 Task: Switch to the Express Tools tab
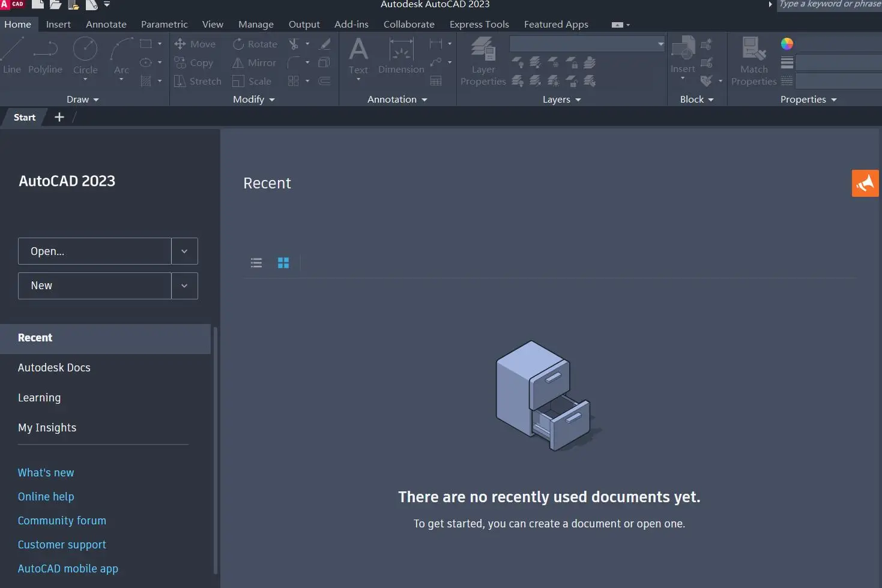(x=479, y=25)
